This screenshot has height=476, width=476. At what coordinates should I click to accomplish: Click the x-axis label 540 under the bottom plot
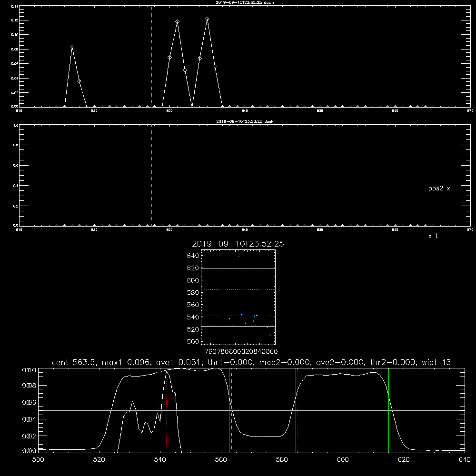click(x=160, y=460)
